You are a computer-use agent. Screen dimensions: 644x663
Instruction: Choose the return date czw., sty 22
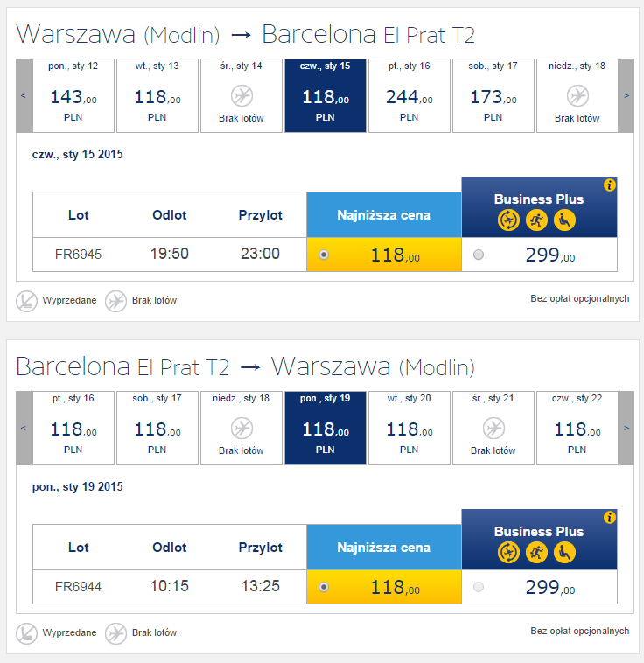pos(577,428)
